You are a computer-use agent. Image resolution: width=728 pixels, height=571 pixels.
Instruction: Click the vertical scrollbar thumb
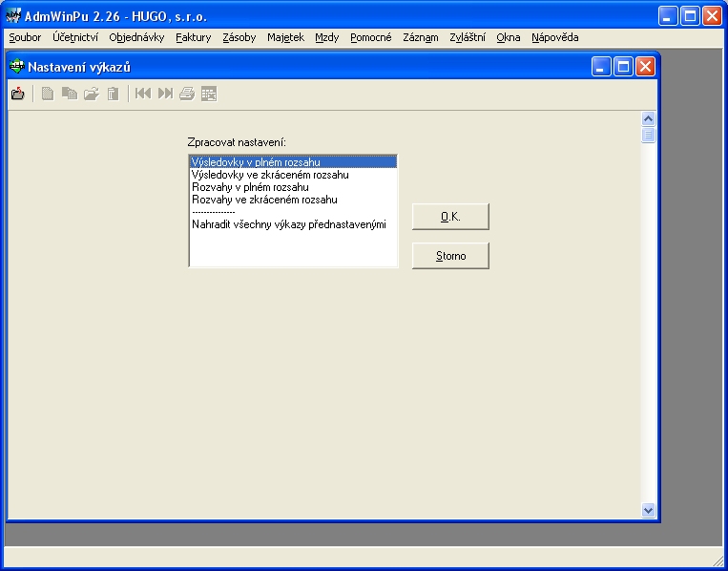click(648, 136)
